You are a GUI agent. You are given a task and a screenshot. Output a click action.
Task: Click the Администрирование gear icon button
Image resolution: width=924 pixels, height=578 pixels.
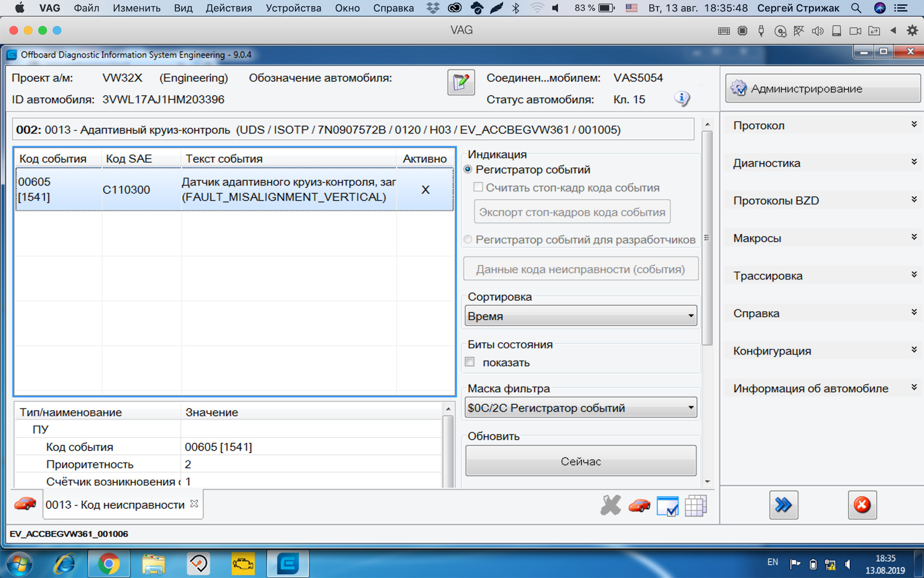pyautogui.click(x=822, y=88)
